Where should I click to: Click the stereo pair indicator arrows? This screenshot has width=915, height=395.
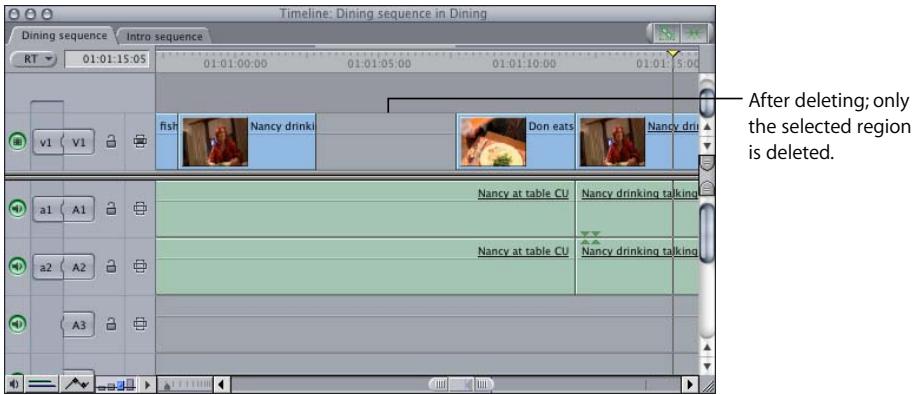590,237
